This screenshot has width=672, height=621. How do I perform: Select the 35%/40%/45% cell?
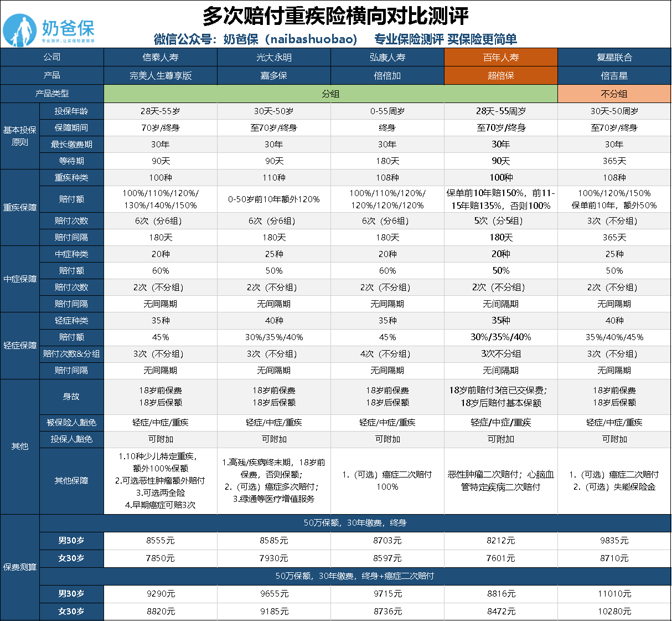click(x=614, y=337)
